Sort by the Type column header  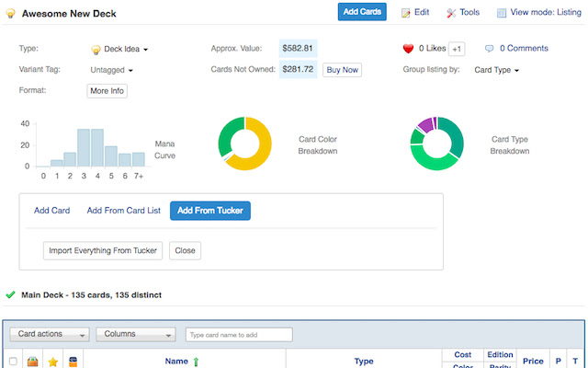[x=364, y=362]
